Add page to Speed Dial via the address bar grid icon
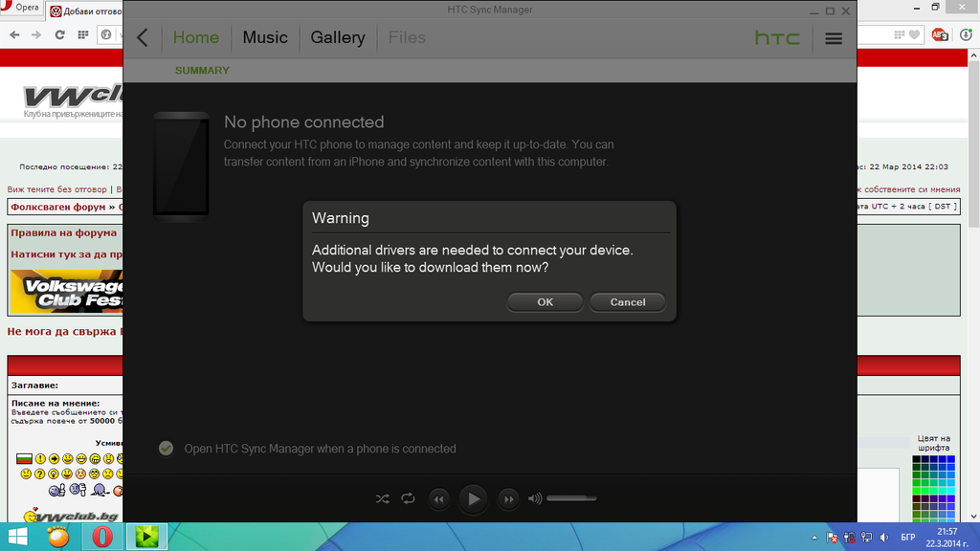Image resolution: width=980 pixels, height=551 pixels. [899, 35]
